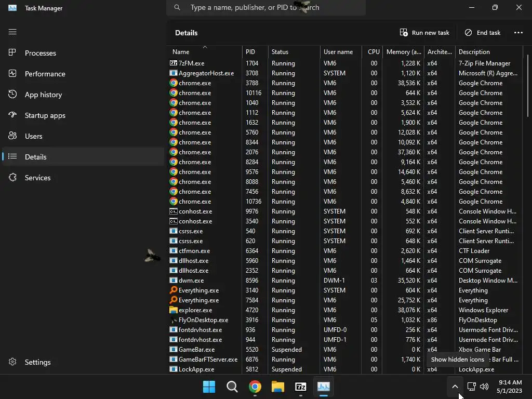Select LockApp.exe process row
Viewport: 532px width, 399px height.
(345, 369)
